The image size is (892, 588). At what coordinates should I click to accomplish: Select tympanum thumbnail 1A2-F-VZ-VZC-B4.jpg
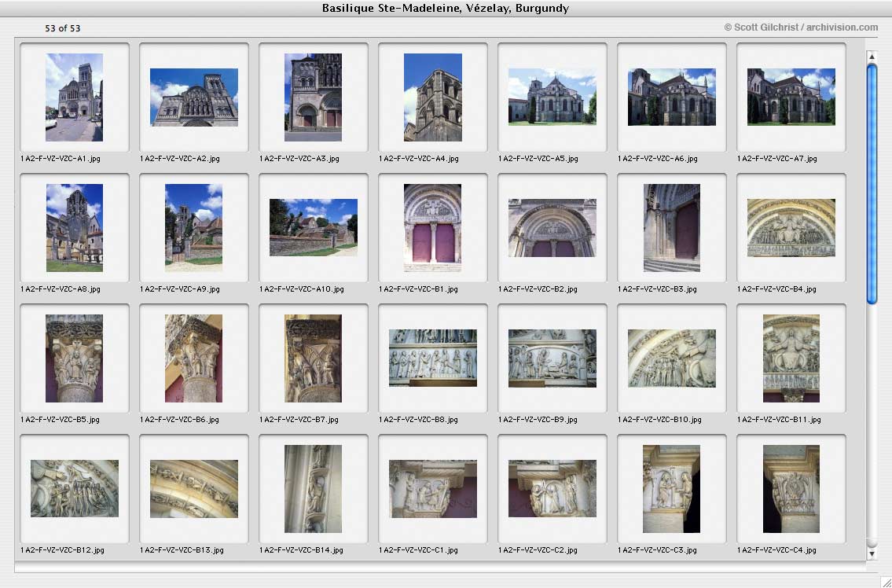pos(791,228)
